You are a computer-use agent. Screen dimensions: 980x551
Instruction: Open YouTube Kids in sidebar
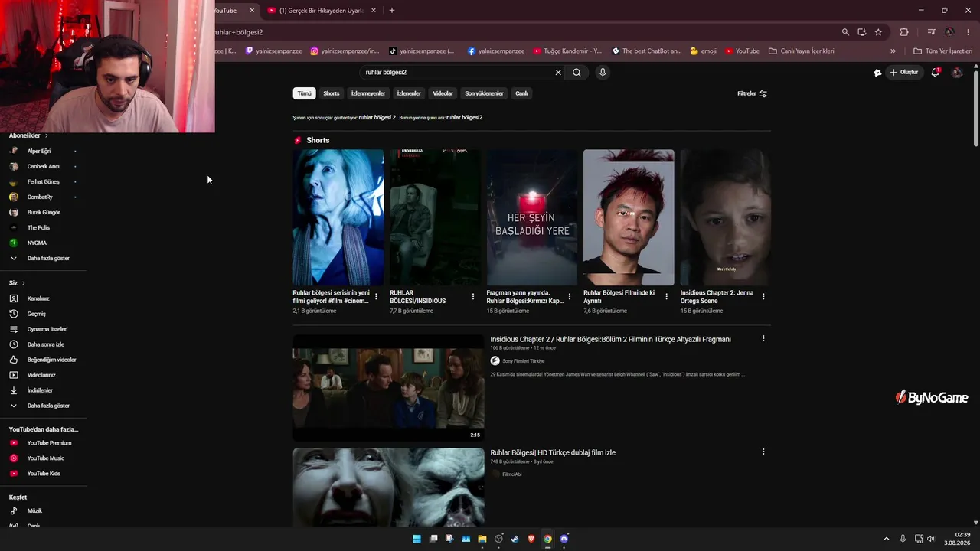click(44, 474)
